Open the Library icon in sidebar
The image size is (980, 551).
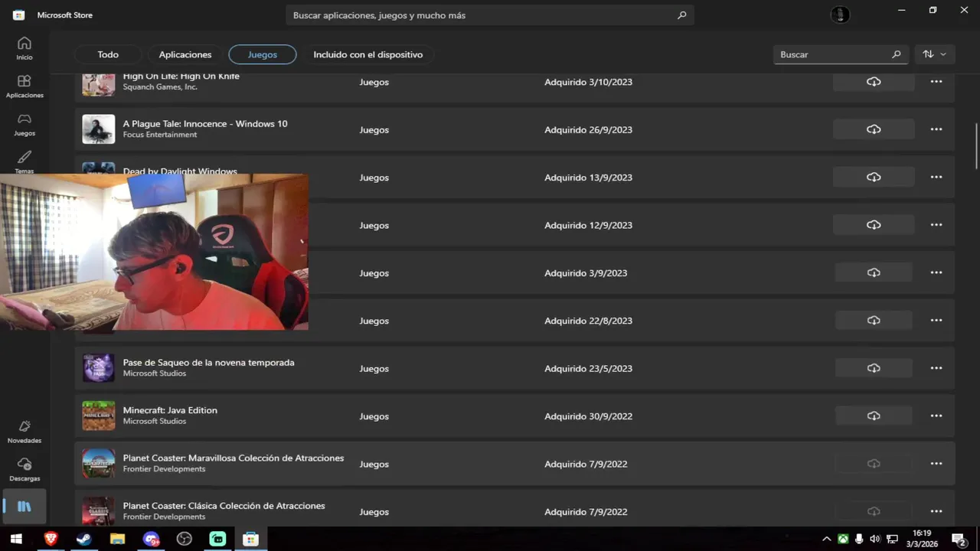24,507
